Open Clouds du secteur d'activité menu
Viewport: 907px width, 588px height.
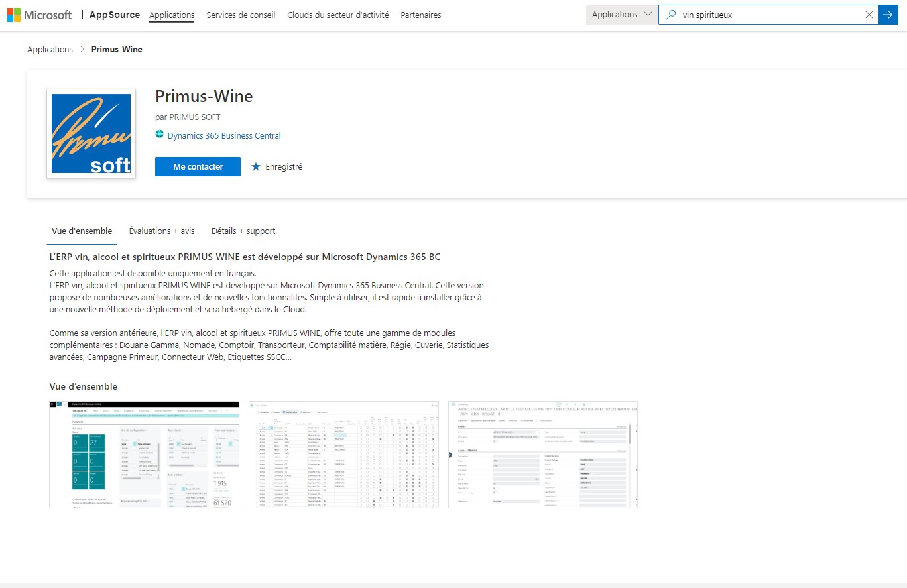tap(338, 15)
